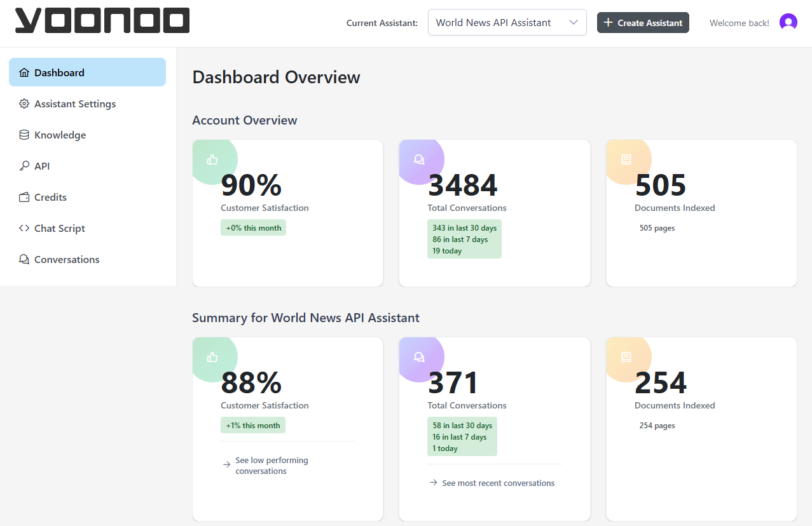Screen dimensions: 812x526
Task: Open the Current Assistant dropdown
Action: pos(507,22)
